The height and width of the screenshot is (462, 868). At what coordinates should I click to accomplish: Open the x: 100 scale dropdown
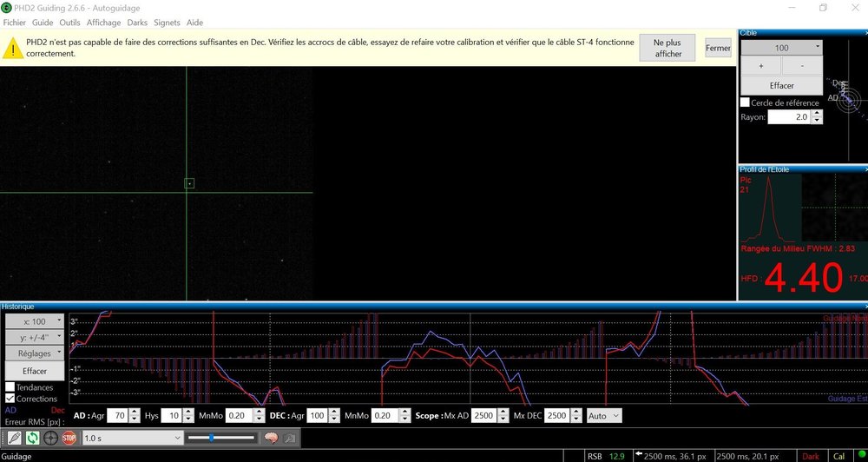35,321
